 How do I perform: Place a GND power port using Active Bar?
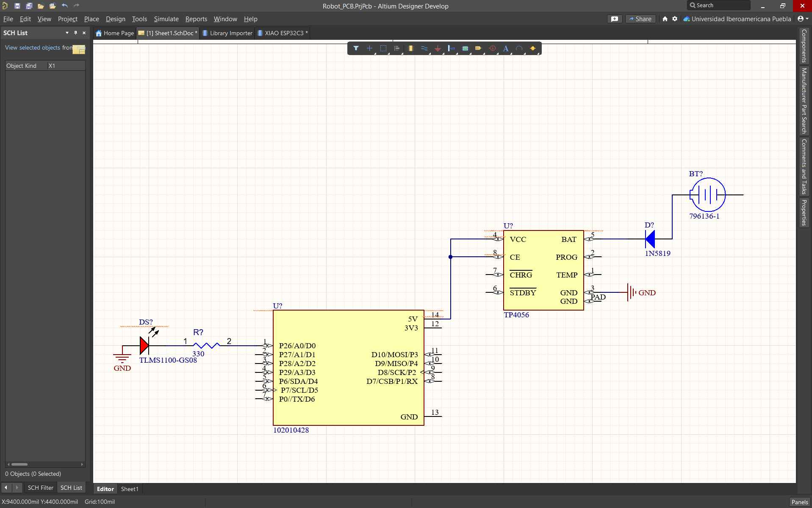coord(438,48)
